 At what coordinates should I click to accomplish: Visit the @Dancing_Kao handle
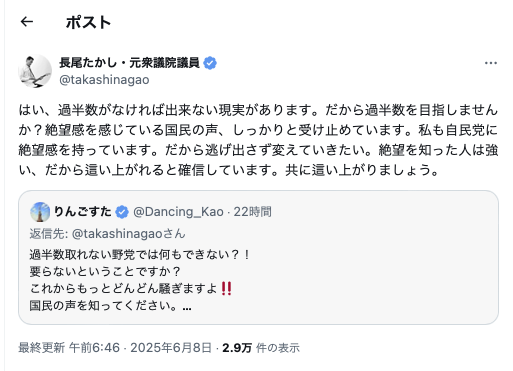[x=178, y=212]
